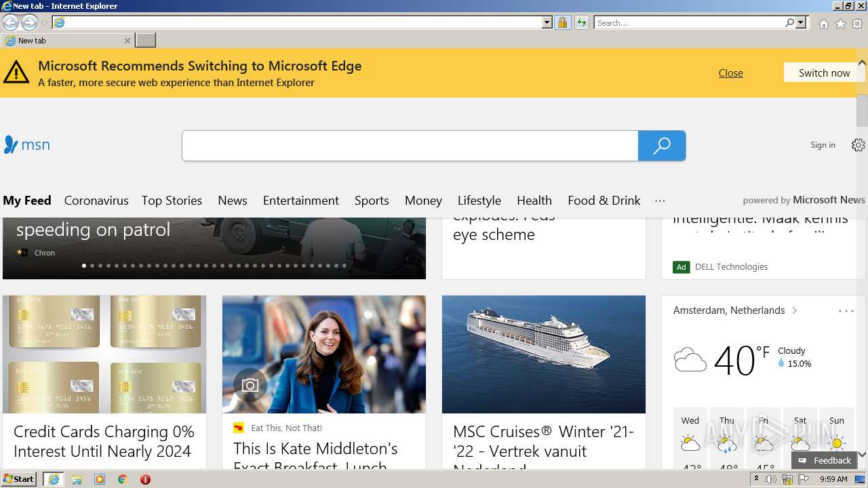Click the MSN logo
This screenshot has width=868, height=488.
pyautogui.click(x=27, y=144)
